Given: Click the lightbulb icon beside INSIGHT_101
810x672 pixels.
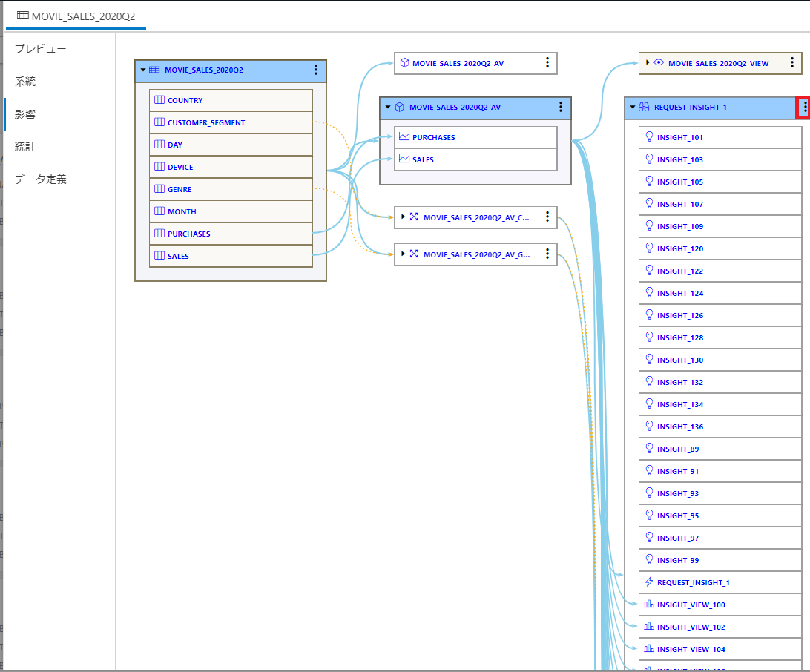Looking at the screenshot, I should pyautogui.click(x=649, y=137).
